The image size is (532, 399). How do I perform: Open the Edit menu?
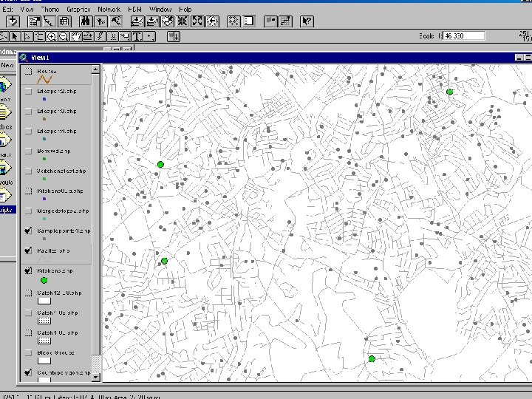(x=7, y=10)
